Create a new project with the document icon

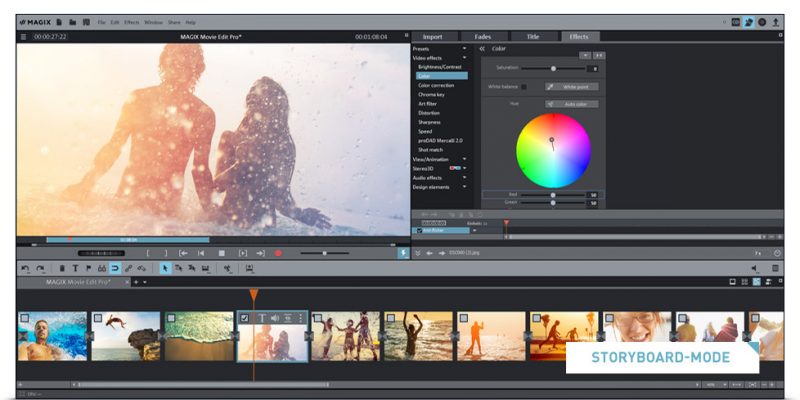click(x=59, y=22)
